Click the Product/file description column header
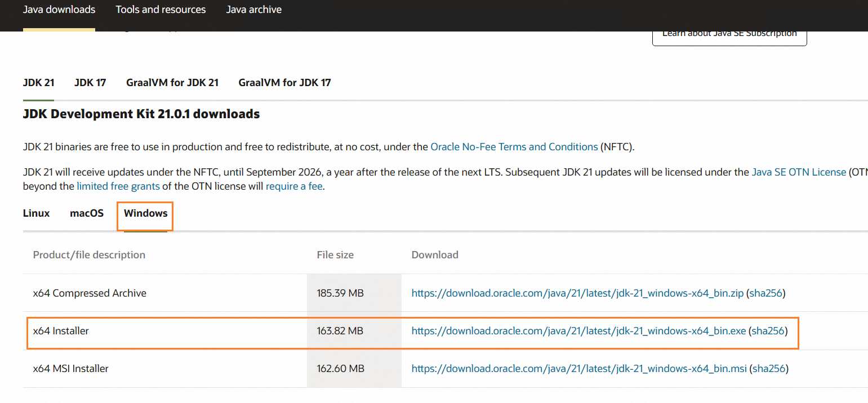Screen dimensions: 868x403 89,255
